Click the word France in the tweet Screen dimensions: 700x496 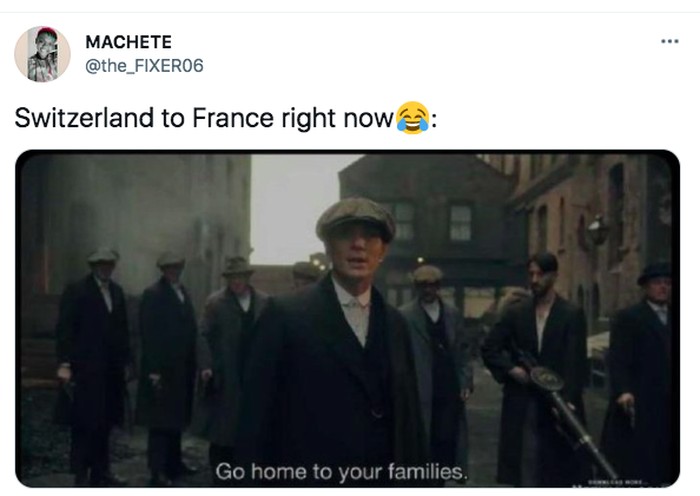(233, 118)
